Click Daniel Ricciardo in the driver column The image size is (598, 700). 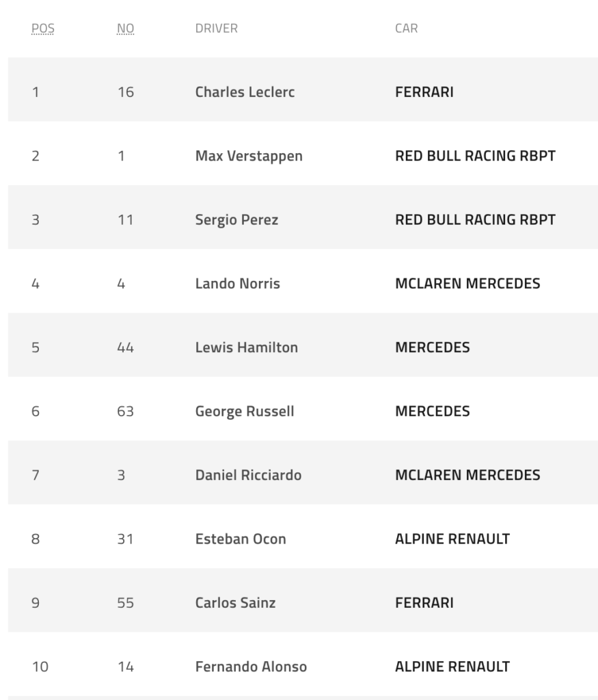pos(248,475)
